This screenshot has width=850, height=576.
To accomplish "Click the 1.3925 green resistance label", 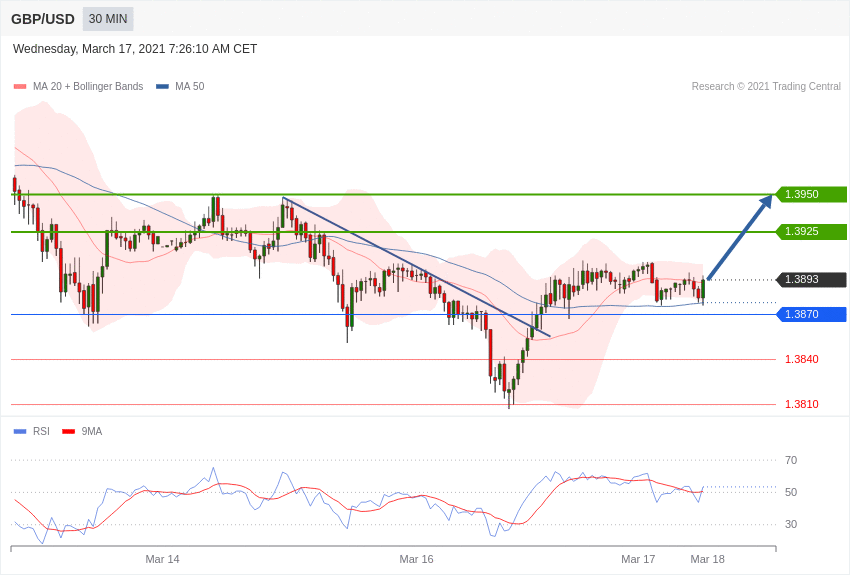I will (811, 231).
